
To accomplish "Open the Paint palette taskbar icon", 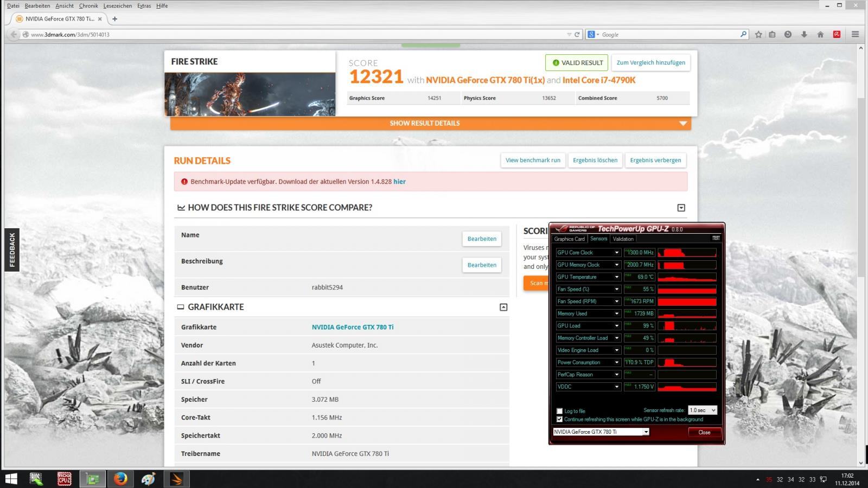I will tap(148, 479).
